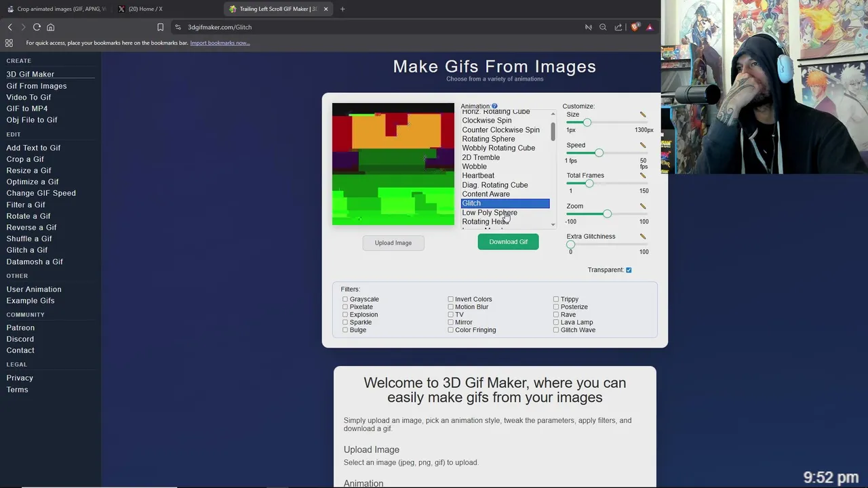868x488 pixels.
Task: Click the Download Gif button
Action: (508, 242)
